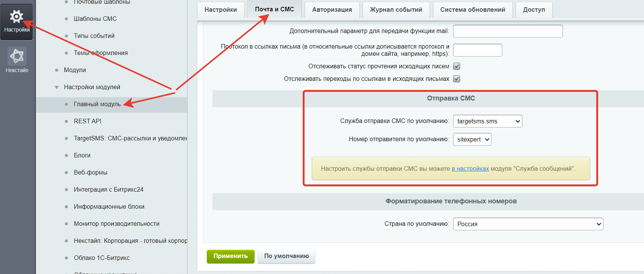This screenshot has width=644, height=274.
Task: Open REST API module settings
Action: coord(88,121)
